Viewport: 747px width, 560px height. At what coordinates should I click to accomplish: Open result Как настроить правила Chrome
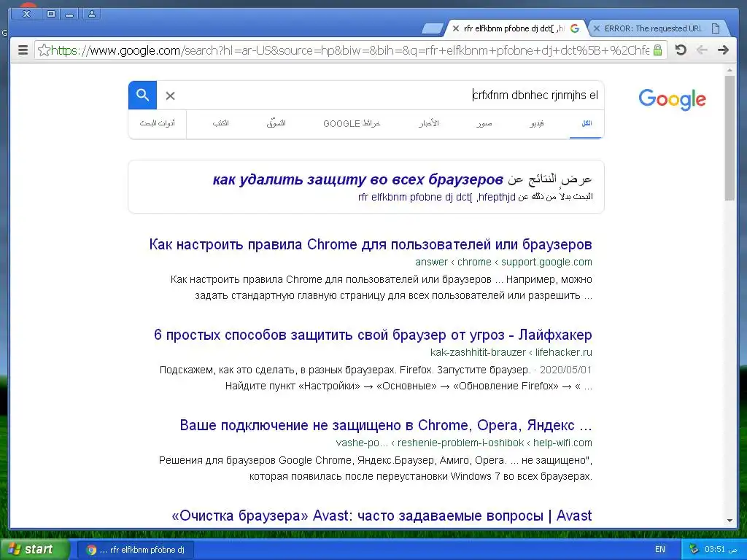(370, 244)
